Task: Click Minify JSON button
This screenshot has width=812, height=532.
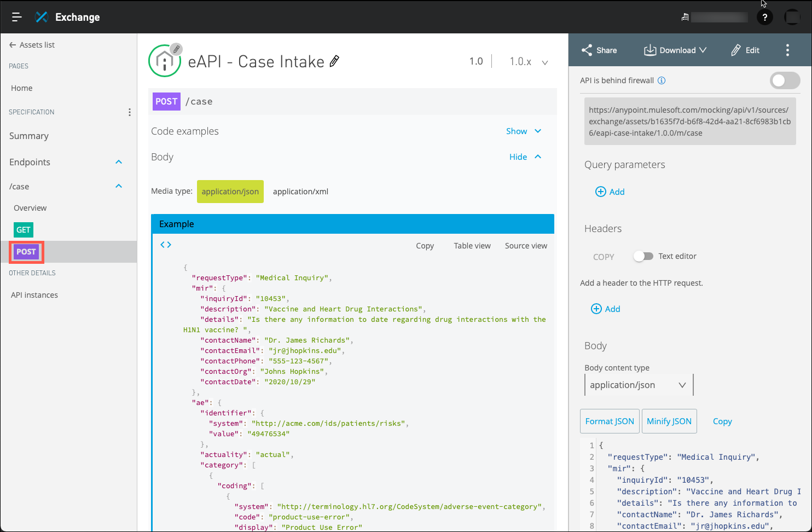Action: (x=669, y=421)
